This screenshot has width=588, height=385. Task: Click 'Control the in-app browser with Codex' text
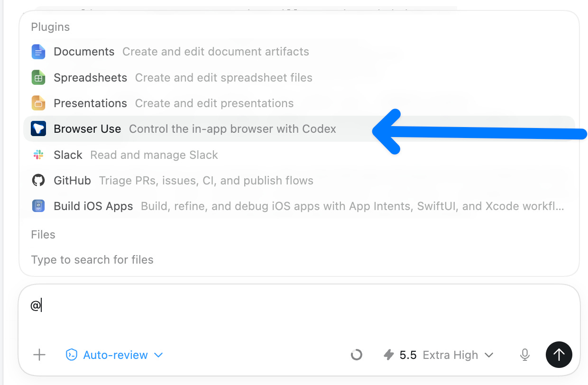[232, 129]
